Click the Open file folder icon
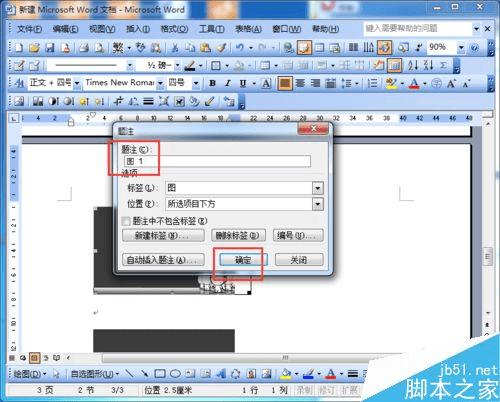 click(34, 48)
